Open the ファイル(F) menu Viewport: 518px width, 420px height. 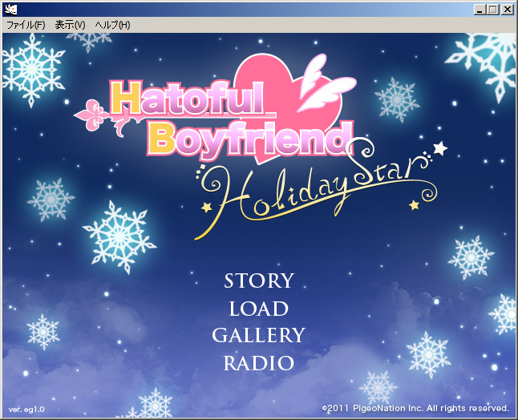26,25
